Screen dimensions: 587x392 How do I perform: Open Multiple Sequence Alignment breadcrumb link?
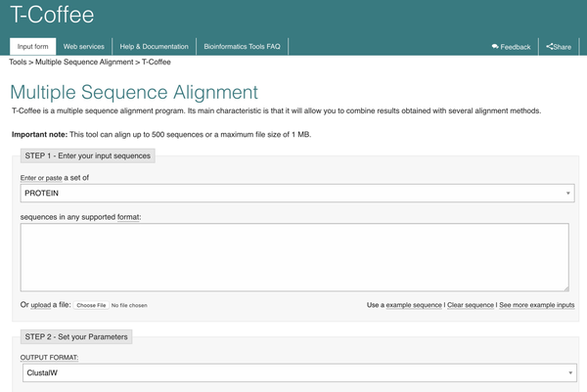click(x=84, y=63)
